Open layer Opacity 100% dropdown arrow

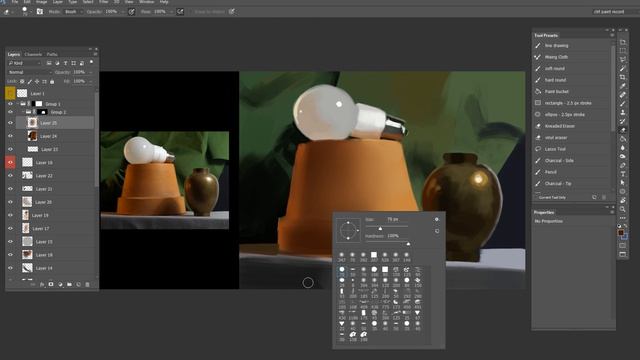tap(90, 72)
